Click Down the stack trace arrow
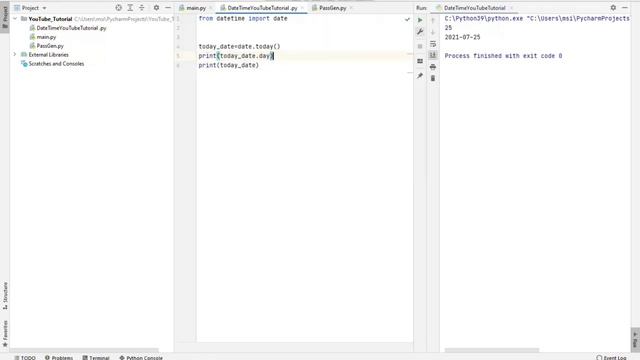The height and width of the screenshot is (360, 640). coord(433,32)
